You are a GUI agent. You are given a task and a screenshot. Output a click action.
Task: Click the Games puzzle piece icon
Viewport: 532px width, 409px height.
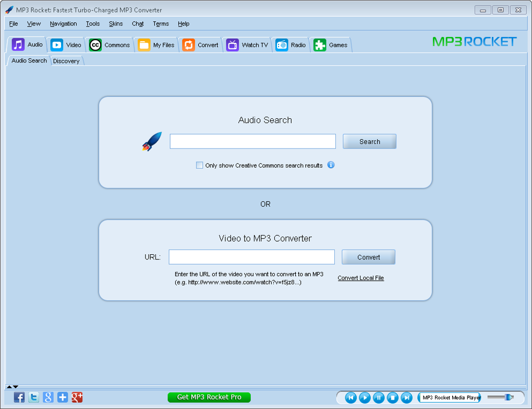click(320, 45)
